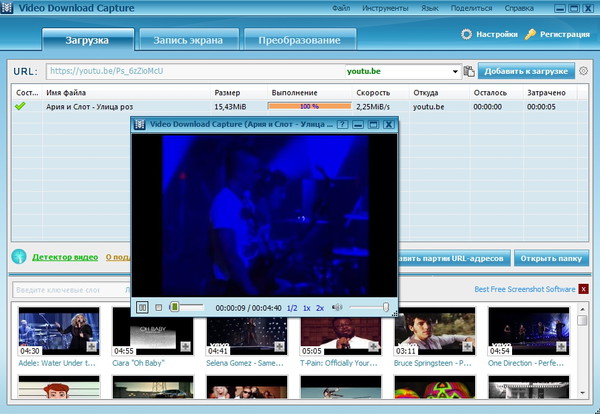
Task: Open the Детектор видео link
Action: [65, 257]
